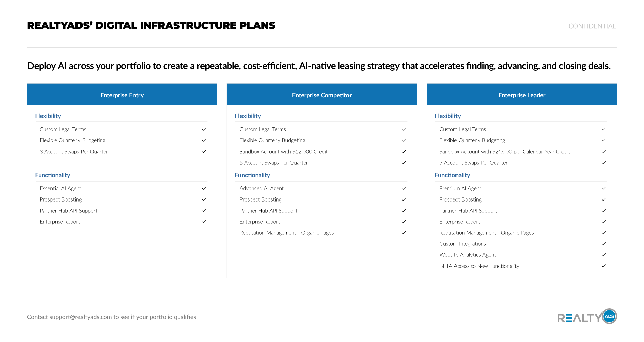This screenshot has height=342, width=644.
Task: Click Reputation Management in Enterprise Leader
Action: point(487,233)
